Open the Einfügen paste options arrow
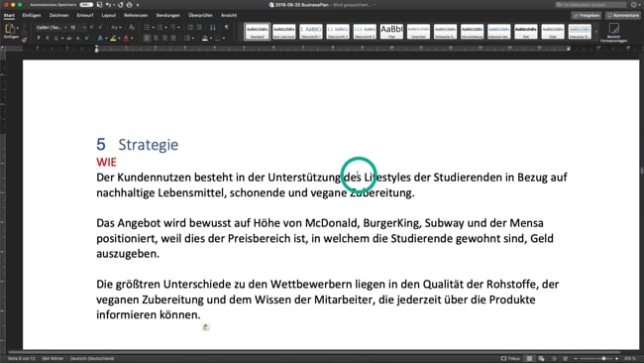Screen dimensions: 644x363 coord(18,29)
